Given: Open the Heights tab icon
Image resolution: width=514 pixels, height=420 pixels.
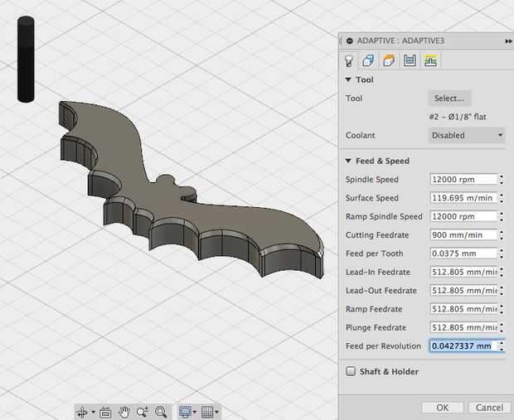Looking at the screenshot, I should (389, 60).
